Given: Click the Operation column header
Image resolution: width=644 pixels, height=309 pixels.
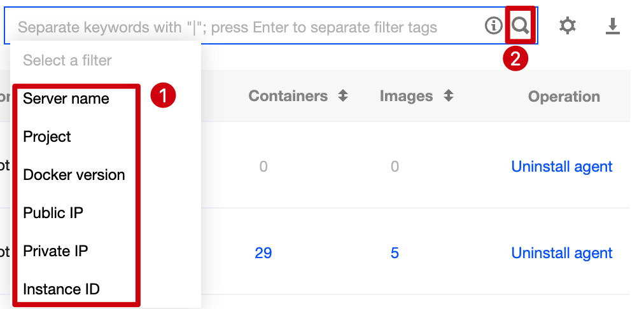Looking at the screenshot, I should [564, 97].
